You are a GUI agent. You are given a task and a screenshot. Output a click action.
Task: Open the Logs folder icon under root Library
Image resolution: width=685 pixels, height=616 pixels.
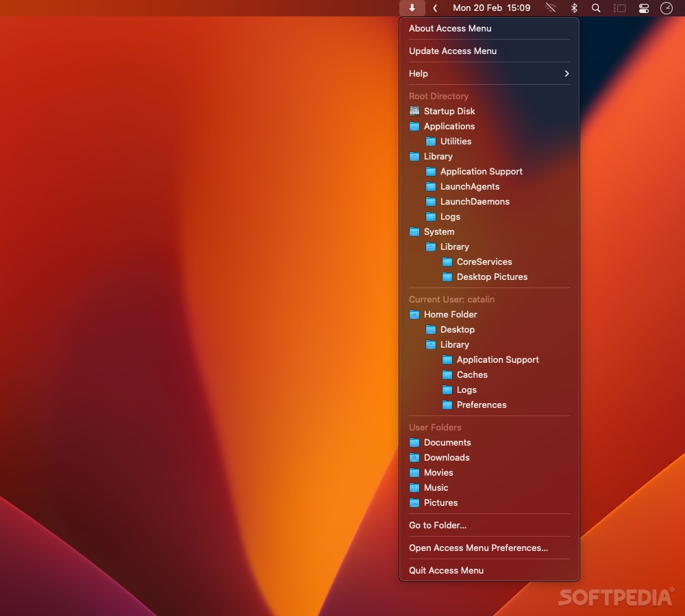point(431,216)
